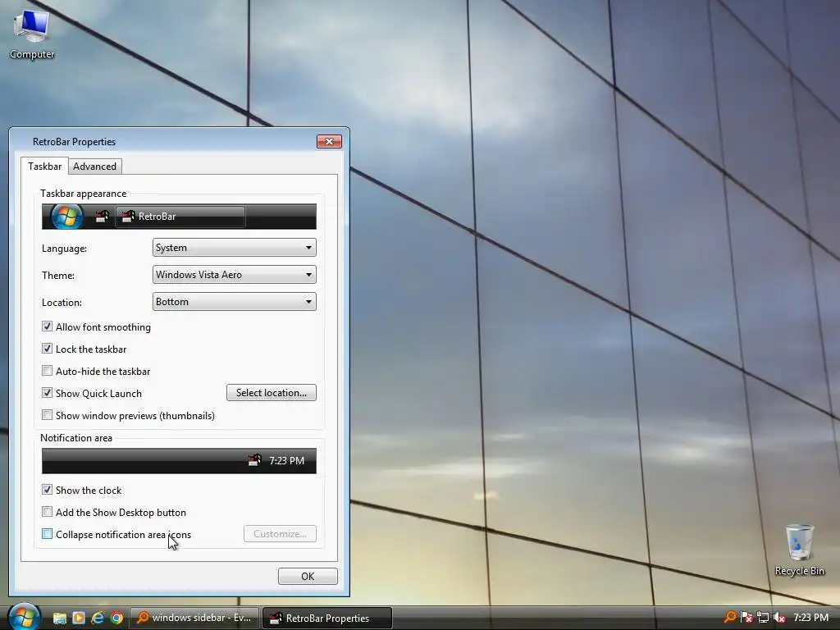Click the greyed-out Customize... button

click(x=280, y=534)
